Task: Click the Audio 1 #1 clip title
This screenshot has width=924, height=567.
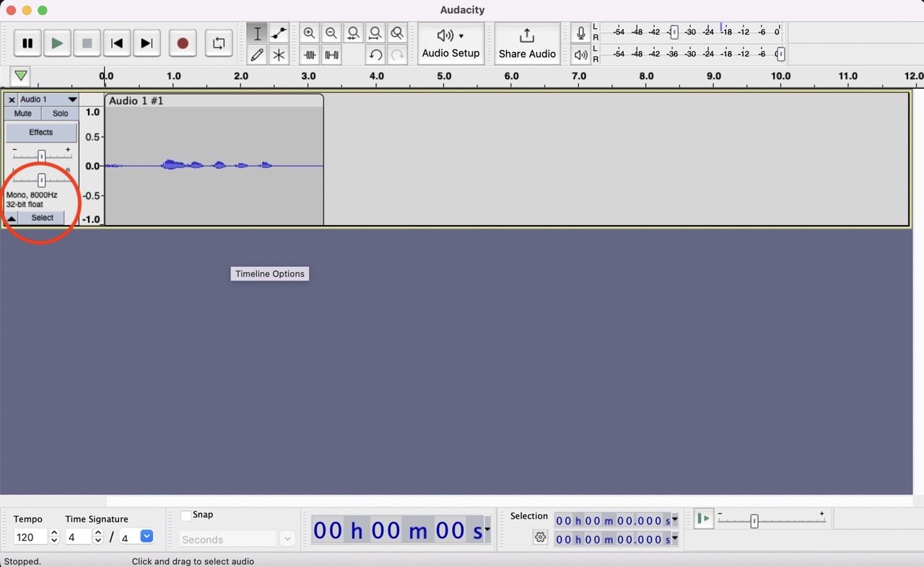Action: click(136, 101)
